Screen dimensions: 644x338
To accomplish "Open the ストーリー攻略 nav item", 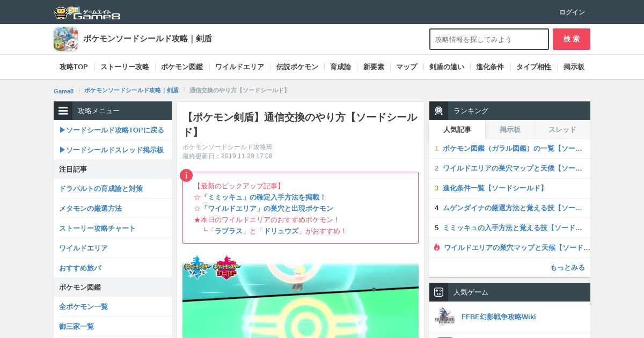I will [x=125, y=67].
